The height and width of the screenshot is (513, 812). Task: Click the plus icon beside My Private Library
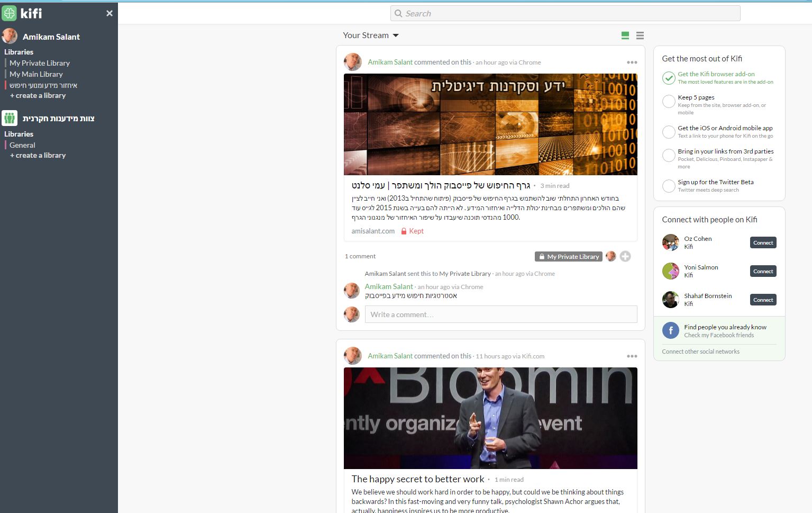point(625,256)
